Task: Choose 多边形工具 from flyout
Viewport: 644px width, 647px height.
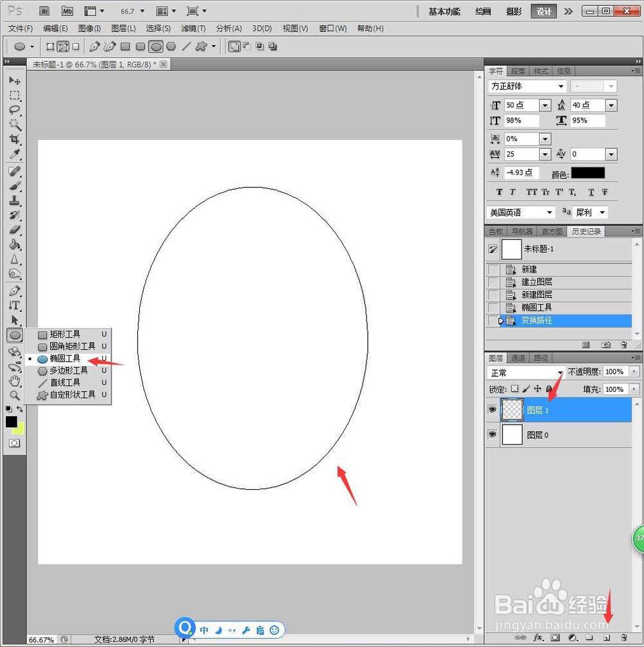Action: [x=68, y=371]
